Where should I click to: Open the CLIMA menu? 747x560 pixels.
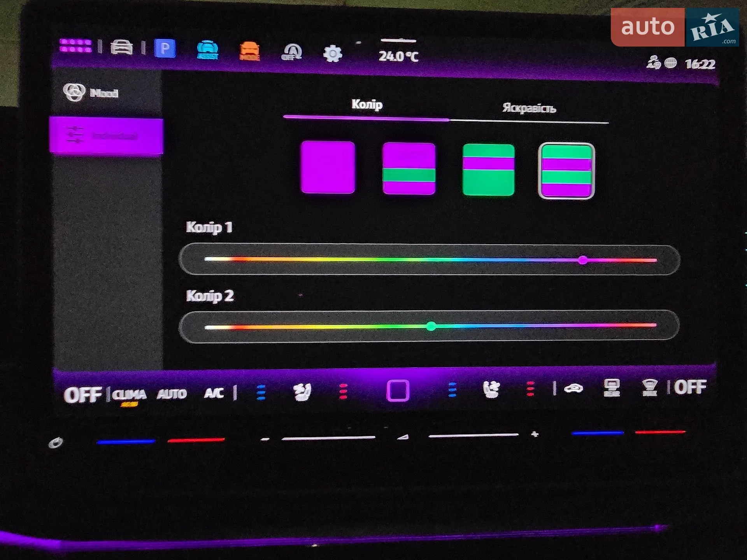pyautogui.click(x=129, y=395)
